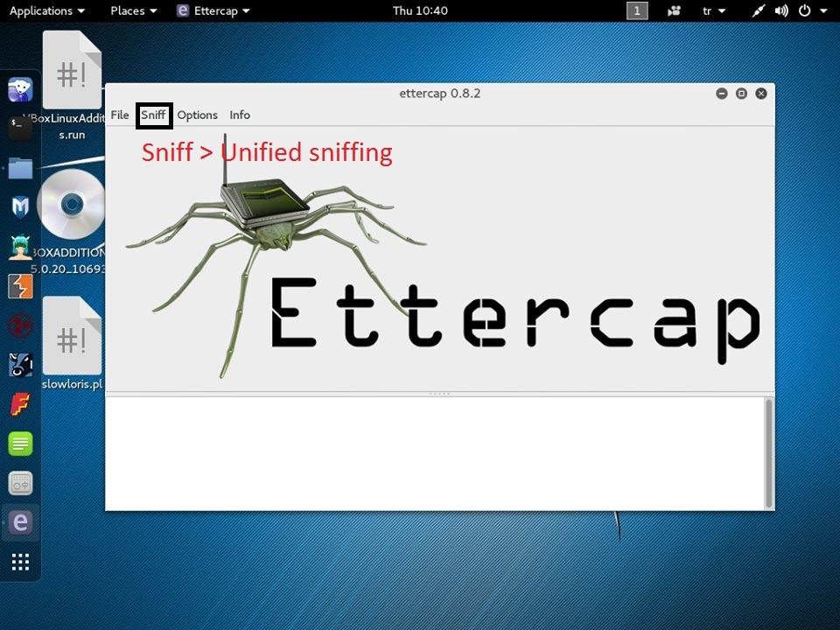Screen dimensions: 840x630
Task: Launch BeEF icon from the dock
Action: point(20,365)
